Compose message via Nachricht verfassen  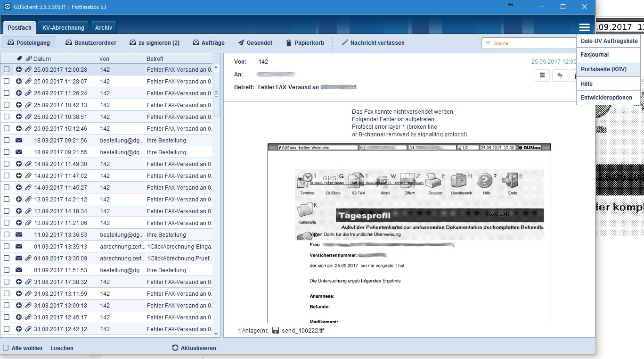tap(373, 42)
